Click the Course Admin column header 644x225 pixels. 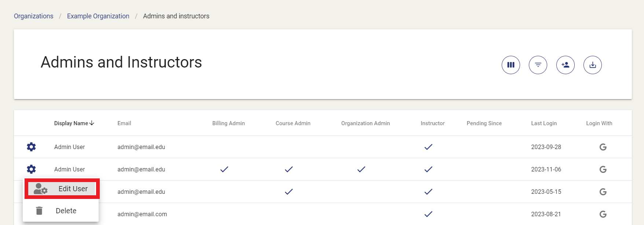[293, 123]
